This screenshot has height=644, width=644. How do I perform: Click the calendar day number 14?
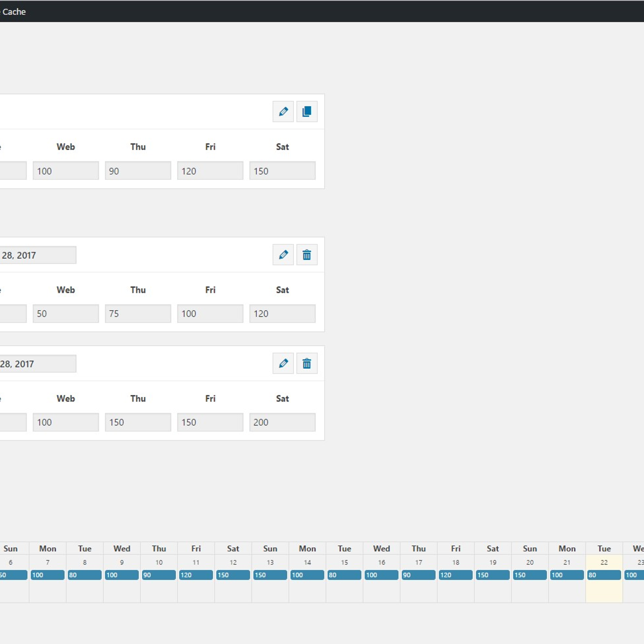[x=307, y=562]
